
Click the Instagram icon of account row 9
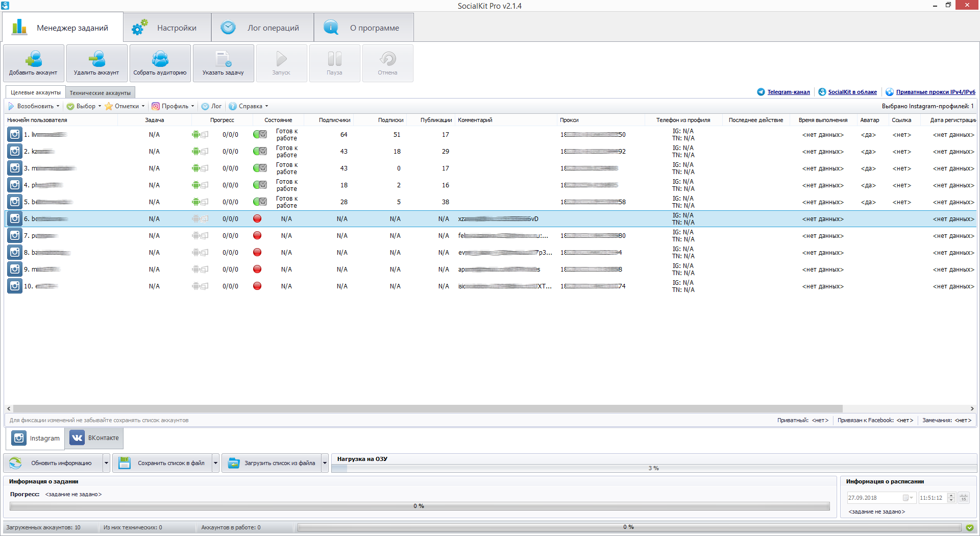coord(15,269)
